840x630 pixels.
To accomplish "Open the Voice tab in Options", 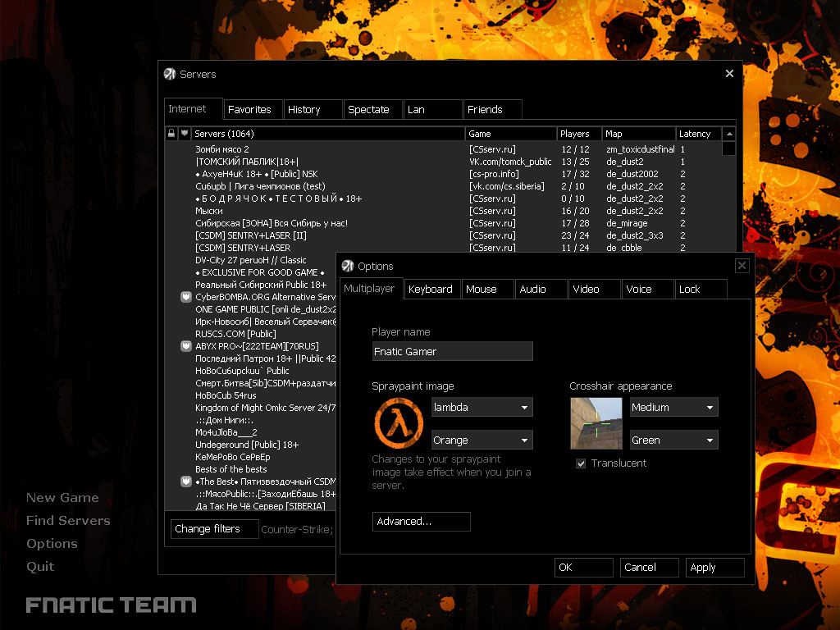I will 648,290.
